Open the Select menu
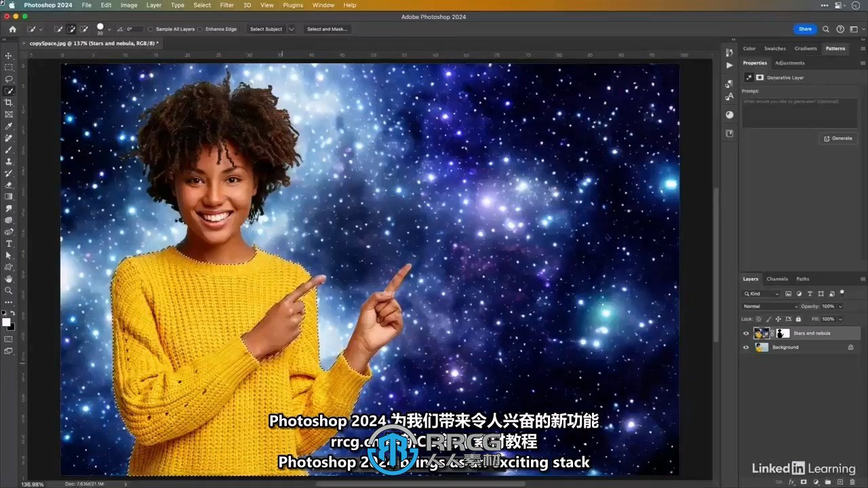The image size is (868, 488). click(202, 5)
